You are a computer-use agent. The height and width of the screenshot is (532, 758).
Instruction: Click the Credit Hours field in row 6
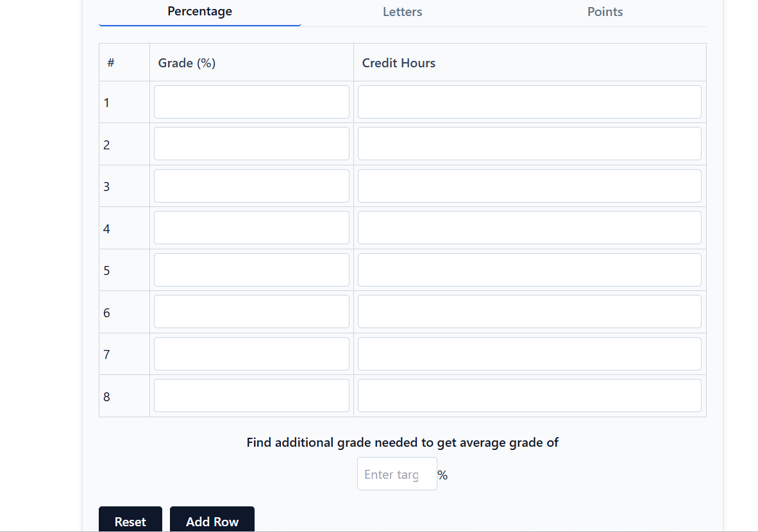529,312
